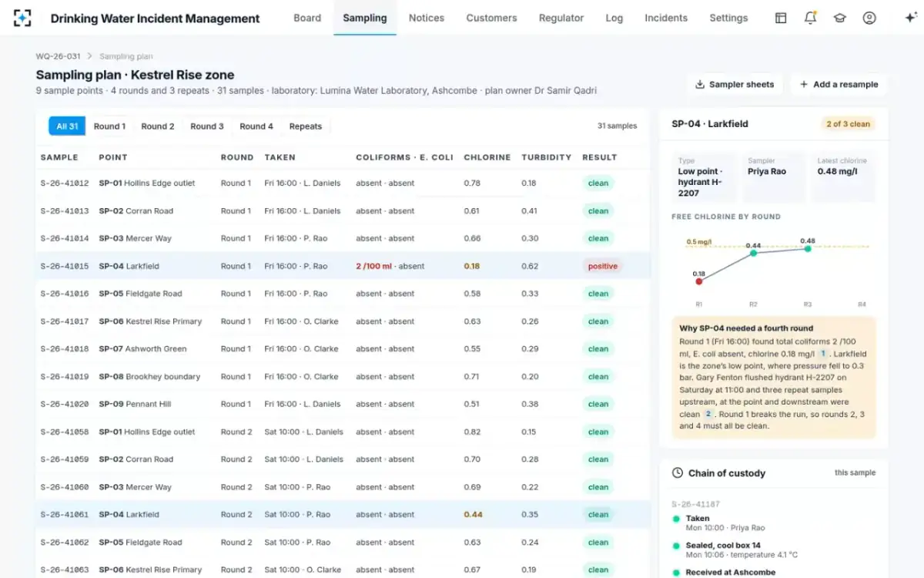The image size is (924, 578).
Task: Open the WQ-26-031 breadcrumb link
Action: pos(58,56)
